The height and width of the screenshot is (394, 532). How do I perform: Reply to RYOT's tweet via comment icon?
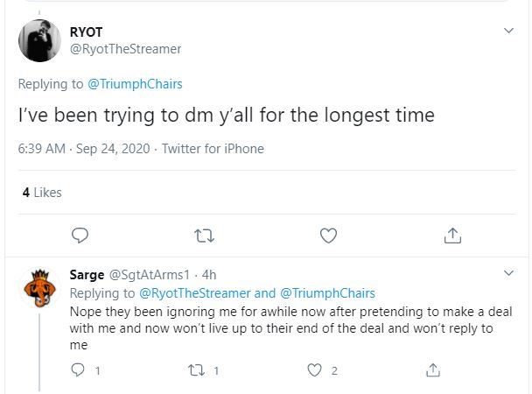click(80, 236)
